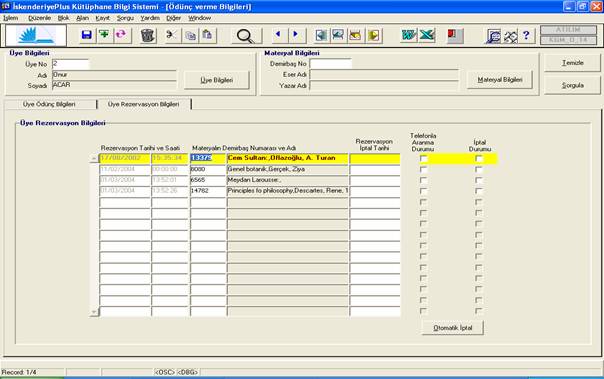Check Telefonla Arama box for Principles to philosophy row

pyautogui.click(x=423, y=191)
